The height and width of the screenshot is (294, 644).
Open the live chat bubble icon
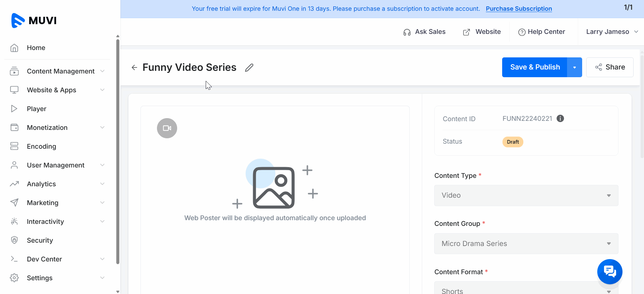tap(609, 271)
